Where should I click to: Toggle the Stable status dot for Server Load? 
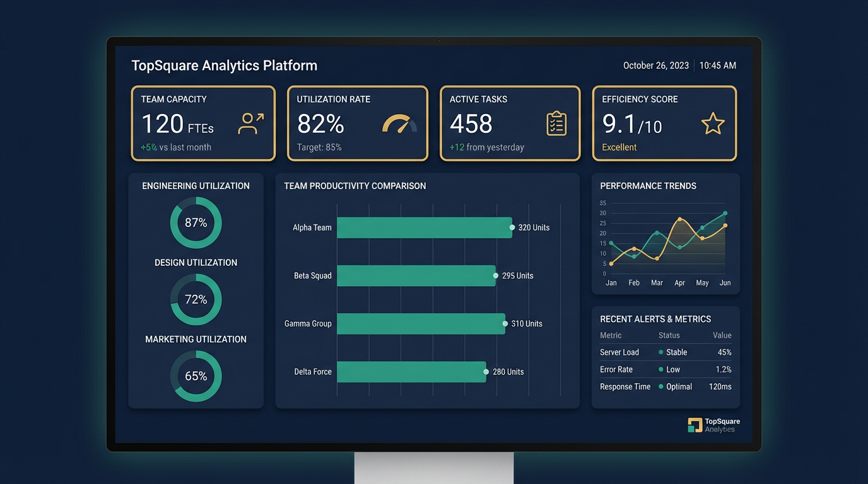click(660, 352)
